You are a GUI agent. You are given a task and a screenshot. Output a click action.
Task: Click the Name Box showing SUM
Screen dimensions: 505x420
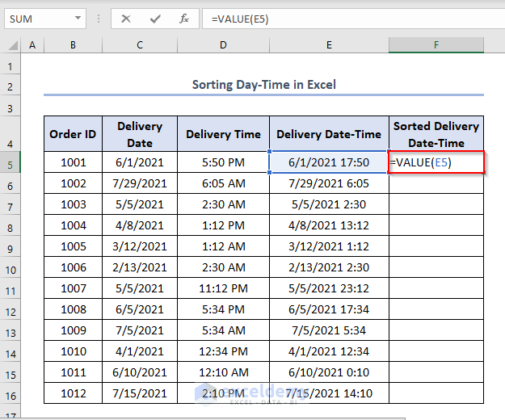(x=36, y=18)
